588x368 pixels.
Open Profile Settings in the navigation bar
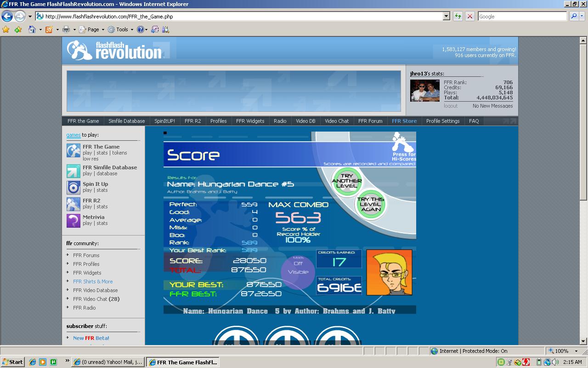pos(443,121)
